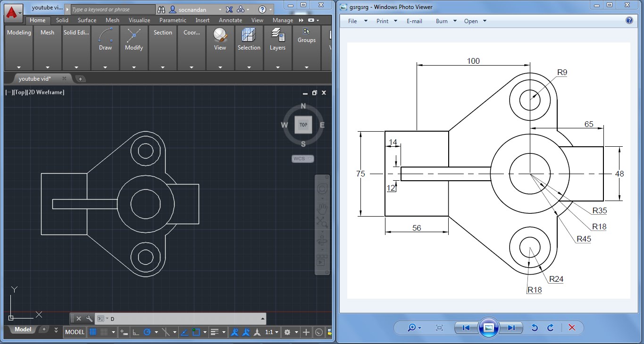Image resolution: width=644 pixels, height=344 pixels.
Task: Click the Burn button in Photo Viewer
Action: click(441, 21)
